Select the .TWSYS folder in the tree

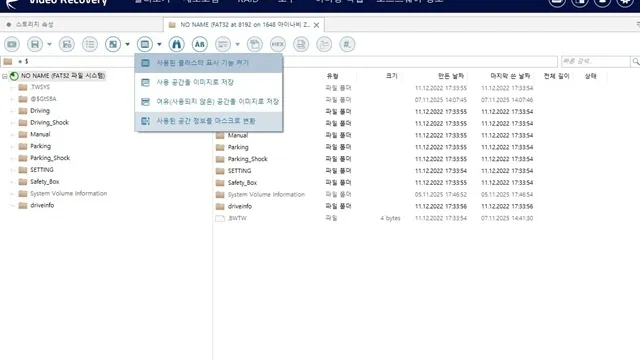pyautogui.click(x=40, y=87)
